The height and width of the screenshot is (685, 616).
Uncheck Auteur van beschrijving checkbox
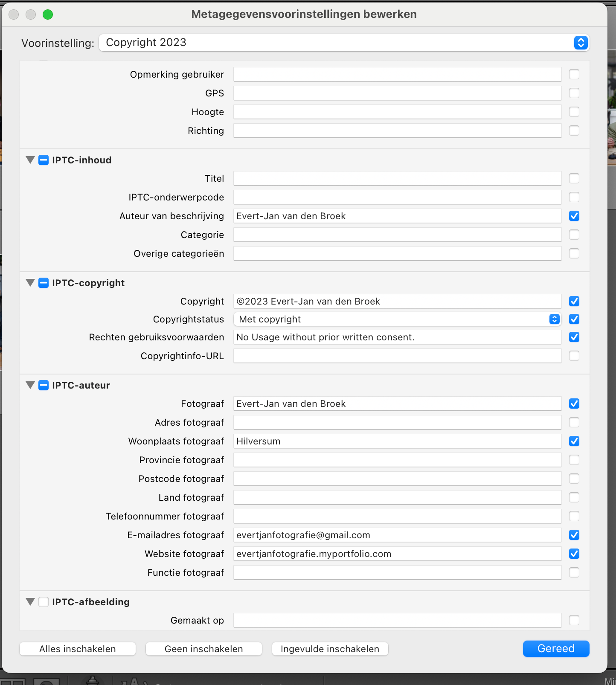(574, 216)
